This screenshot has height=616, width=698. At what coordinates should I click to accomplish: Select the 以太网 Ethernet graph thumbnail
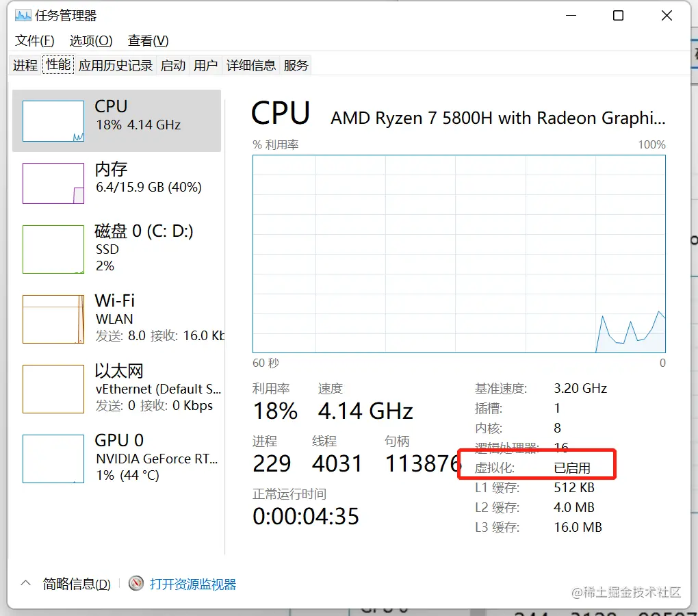point(53,389)
